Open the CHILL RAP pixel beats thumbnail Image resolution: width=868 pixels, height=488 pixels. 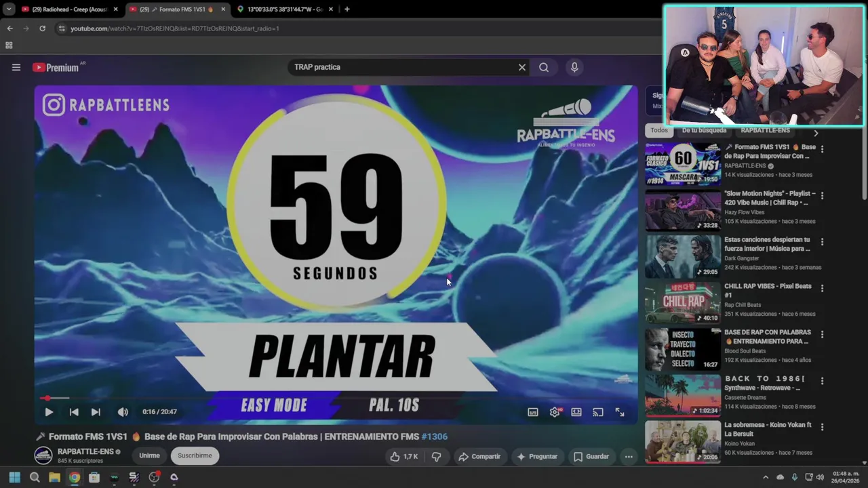click(x=682, y=303)
